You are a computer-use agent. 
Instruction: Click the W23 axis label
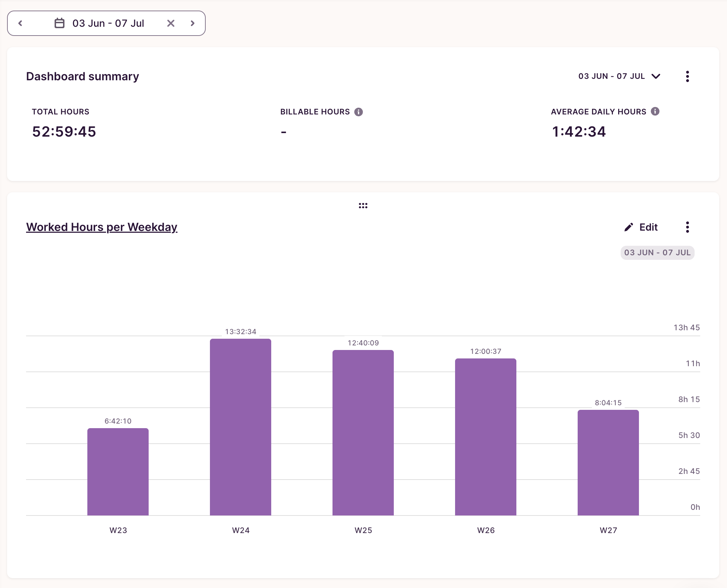pyautogui.click(x=118, y=530)
